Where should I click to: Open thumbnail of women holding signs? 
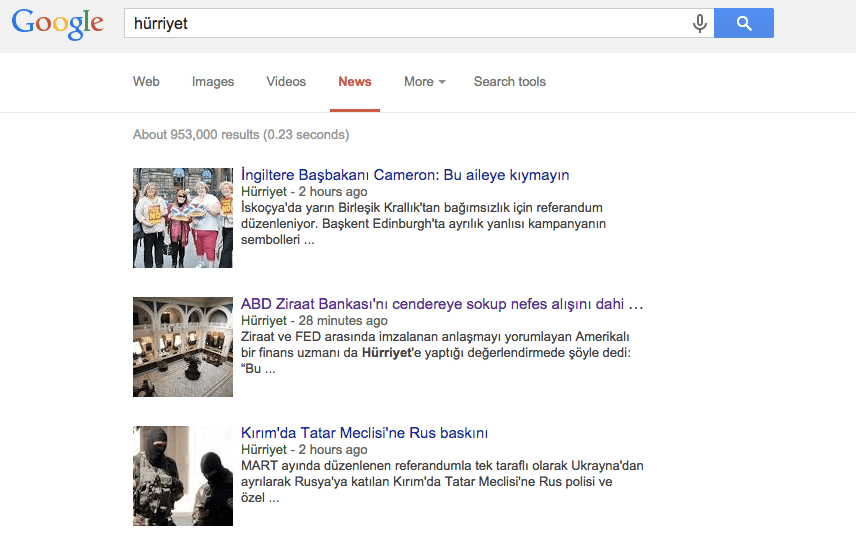point(183,218)
